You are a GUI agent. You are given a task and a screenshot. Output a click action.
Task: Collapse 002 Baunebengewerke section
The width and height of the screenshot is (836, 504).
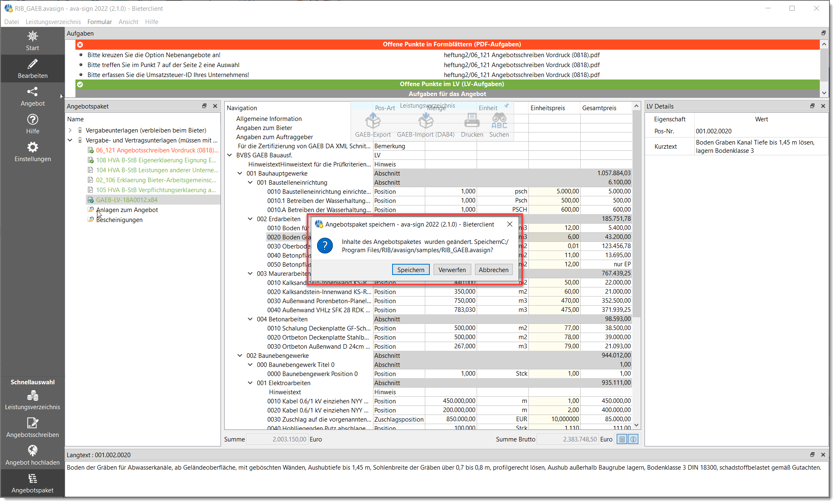pyautogui.click(x=240, y=356)
